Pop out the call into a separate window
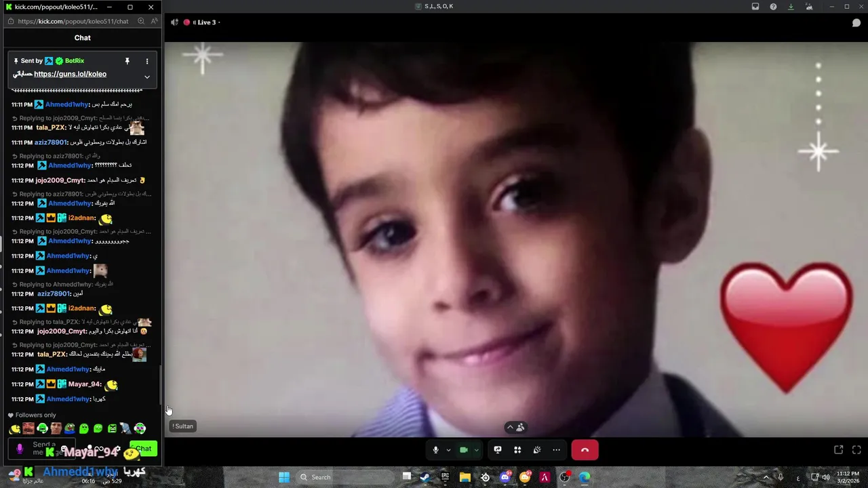 838,449
